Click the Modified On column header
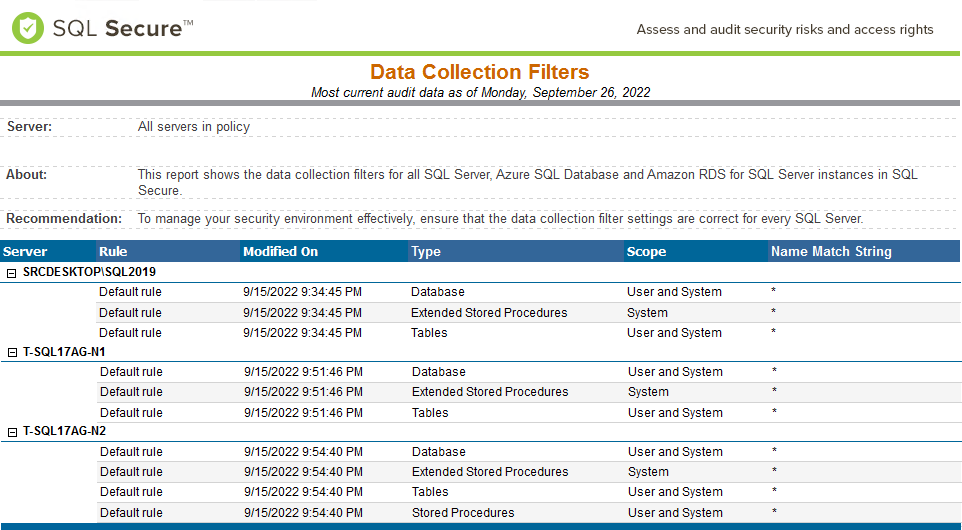 coord(280,252)
